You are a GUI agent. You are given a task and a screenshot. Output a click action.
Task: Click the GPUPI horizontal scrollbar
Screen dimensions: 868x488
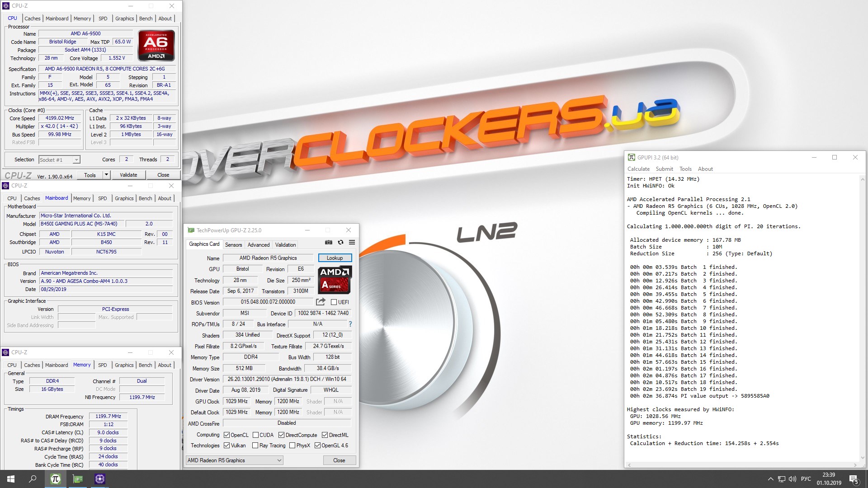click(x=742, y=465)
